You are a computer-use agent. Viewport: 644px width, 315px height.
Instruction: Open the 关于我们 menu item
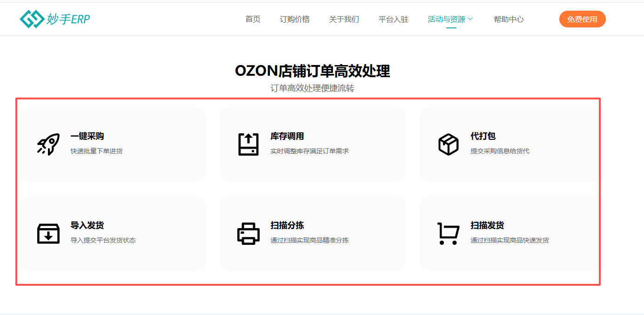coord(344,19)
